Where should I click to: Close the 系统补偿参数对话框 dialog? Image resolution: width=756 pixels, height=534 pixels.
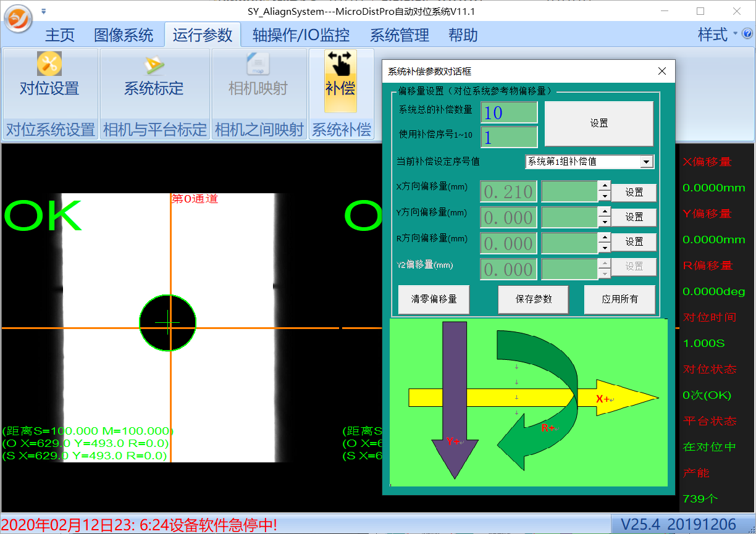tap(662, 72)
